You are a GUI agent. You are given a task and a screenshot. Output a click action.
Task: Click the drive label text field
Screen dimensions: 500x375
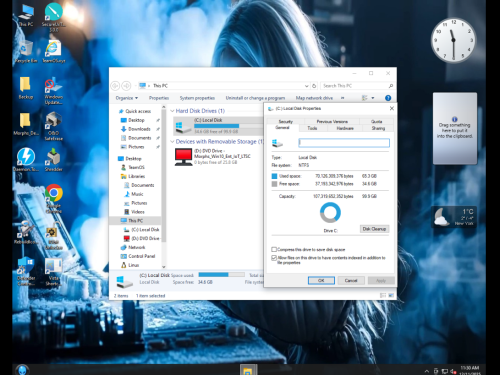344,143
